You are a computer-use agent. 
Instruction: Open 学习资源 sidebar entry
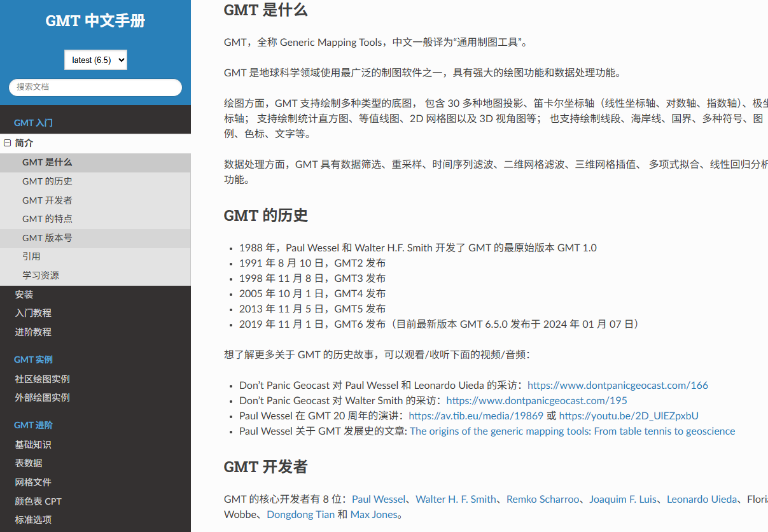[95, 276]
